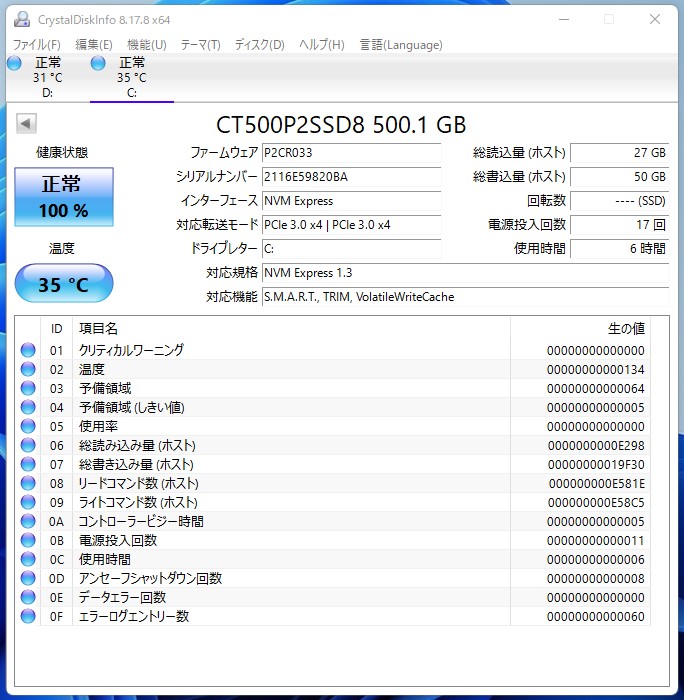Click the CrystalDiskInfo app icon in title bar
The width and height of the screenshot is (684, 700).
[x=22, y=19]
